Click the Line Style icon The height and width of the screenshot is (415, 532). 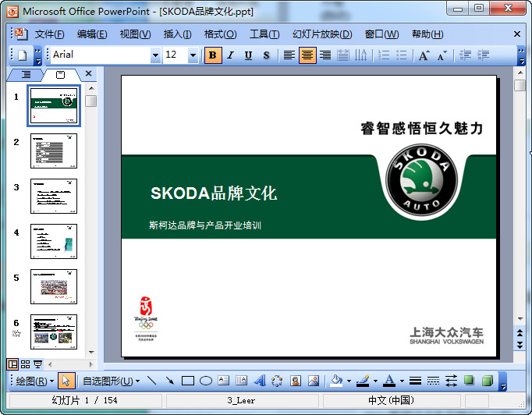coord(415,381)
